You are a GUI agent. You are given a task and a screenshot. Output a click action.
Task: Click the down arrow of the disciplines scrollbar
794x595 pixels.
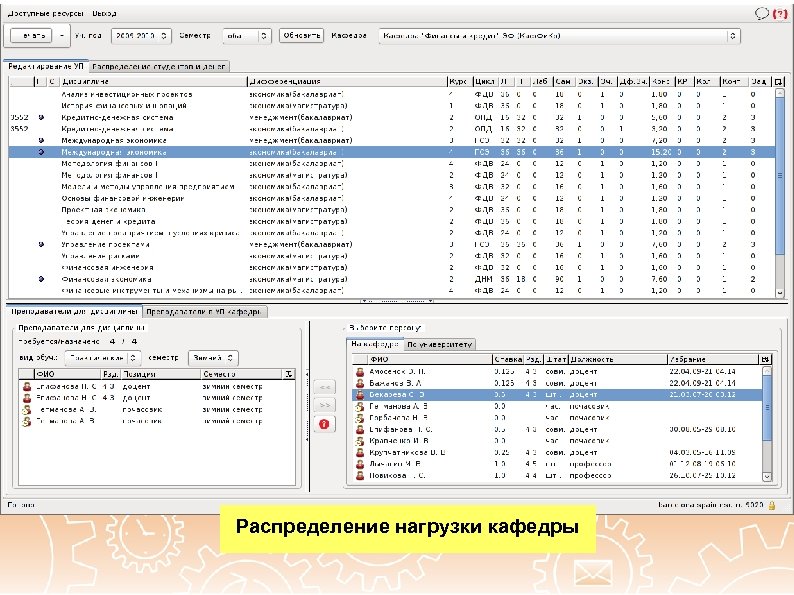(780, 293)
